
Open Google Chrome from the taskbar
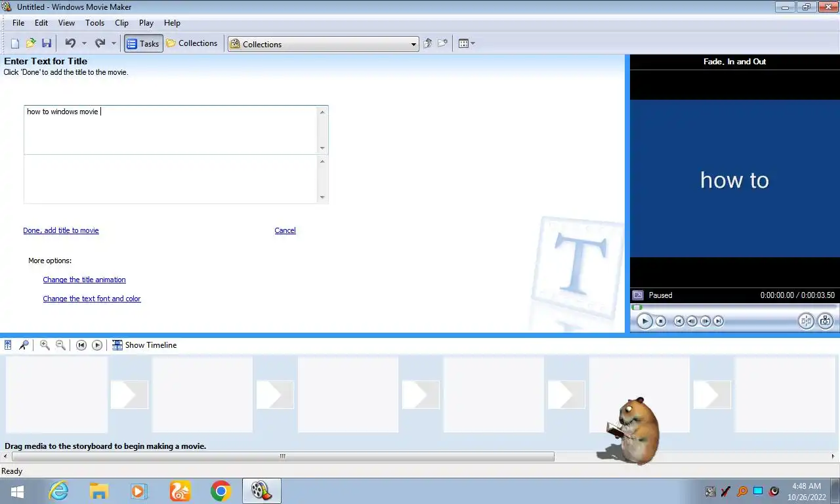(x=221, y=491)
